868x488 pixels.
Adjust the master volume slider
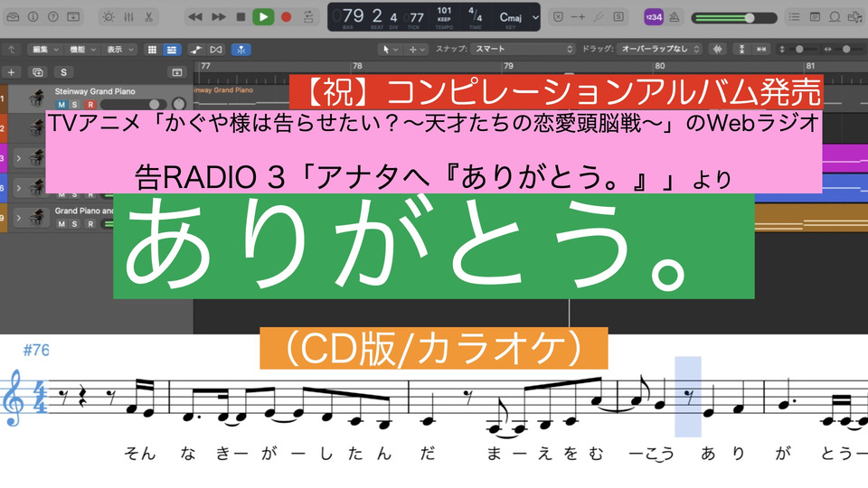point(734,18)
